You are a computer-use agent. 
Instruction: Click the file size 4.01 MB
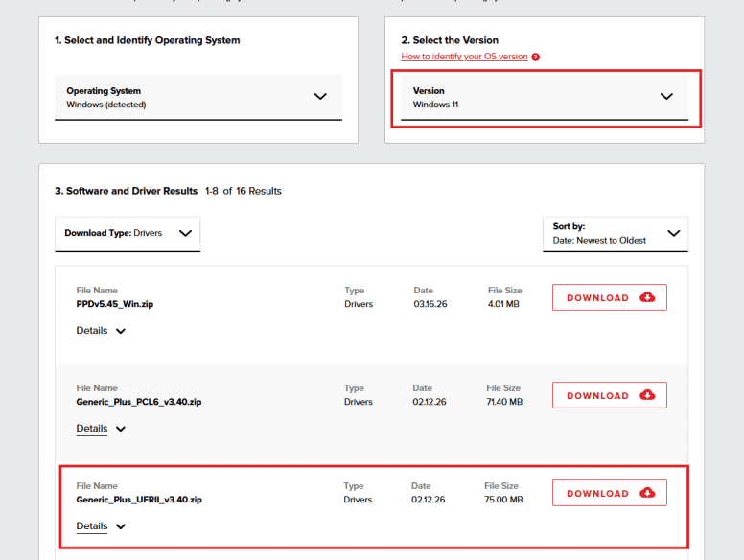click(503, 304)
